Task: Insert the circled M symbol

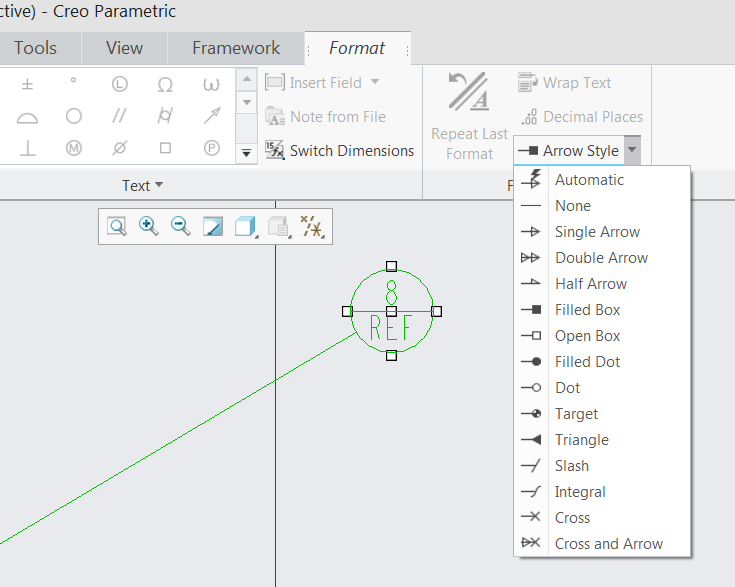Action: pos(74,148)
